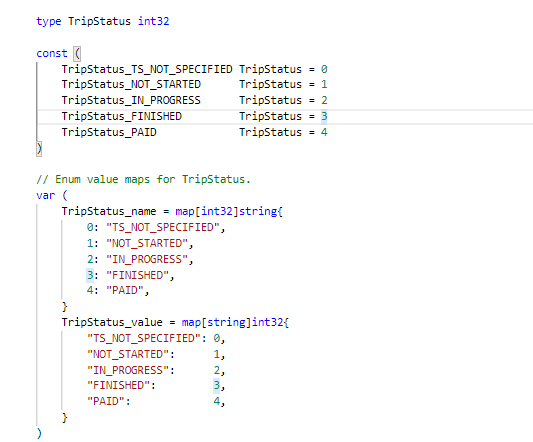Click "TS_NOT_SPECIFIED" key in TripStatus_value map
533x442 pixels.
[144, 338]
